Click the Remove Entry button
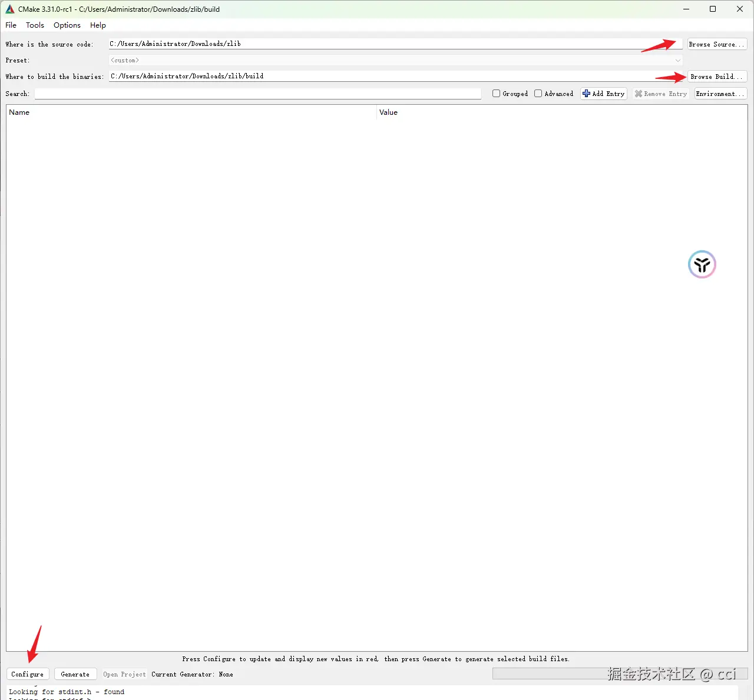 [661, 94]
